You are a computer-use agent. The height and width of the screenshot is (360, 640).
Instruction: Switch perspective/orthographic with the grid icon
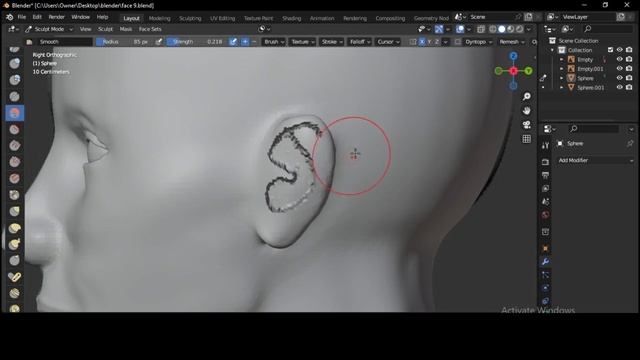527,139
